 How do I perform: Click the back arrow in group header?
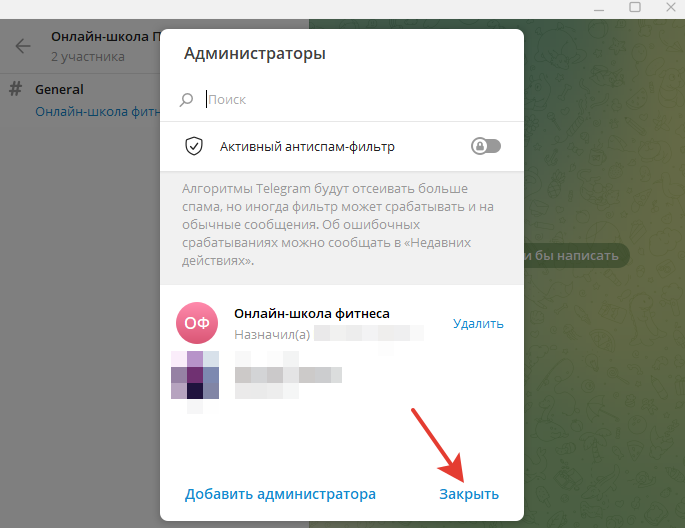[x=23, y=46]
